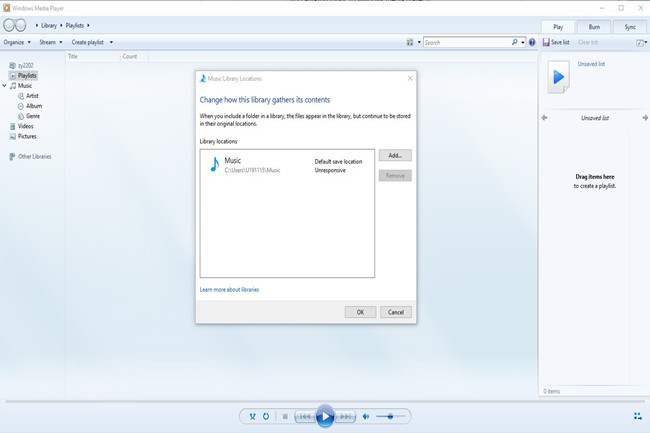The width and height of the screenshot is (650, 433).
Task: Switch to the Burn tab
Action: coord(594,27)
